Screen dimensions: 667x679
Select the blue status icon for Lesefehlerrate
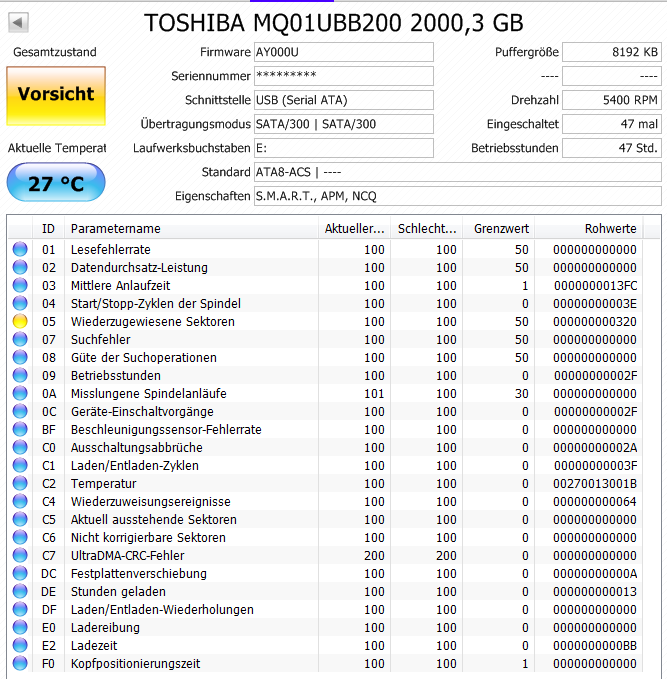click(x=20, y=249)
